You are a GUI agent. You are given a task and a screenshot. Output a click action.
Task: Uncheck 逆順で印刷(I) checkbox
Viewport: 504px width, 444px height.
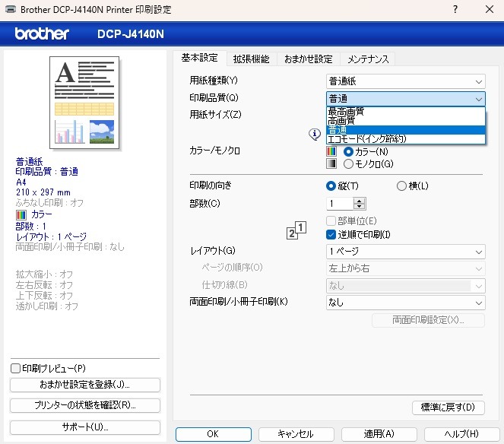(331, 235)
